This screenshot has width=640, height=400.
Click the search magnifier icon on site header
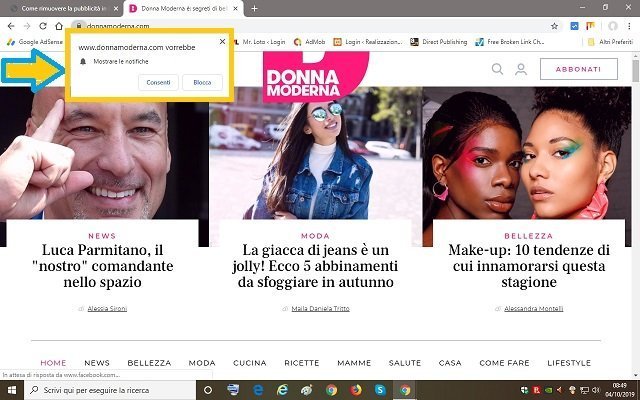point(498,70)
